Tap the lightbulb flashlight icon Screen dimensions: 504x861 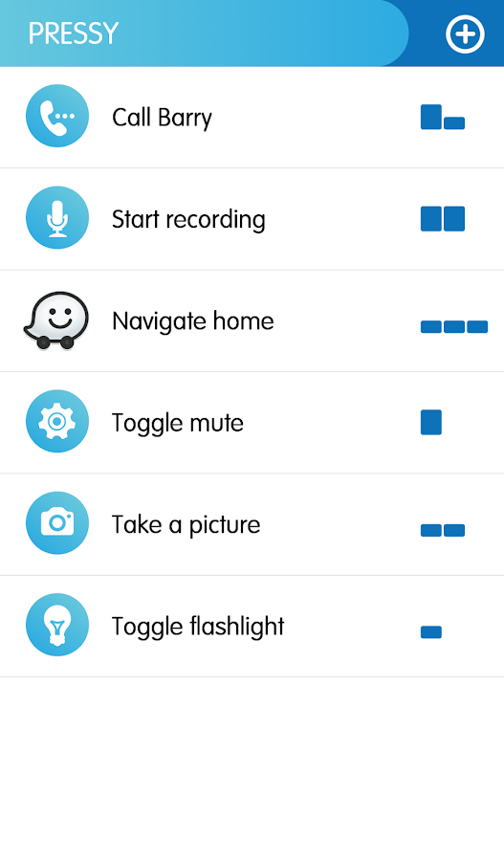click(x=57, y=625)
